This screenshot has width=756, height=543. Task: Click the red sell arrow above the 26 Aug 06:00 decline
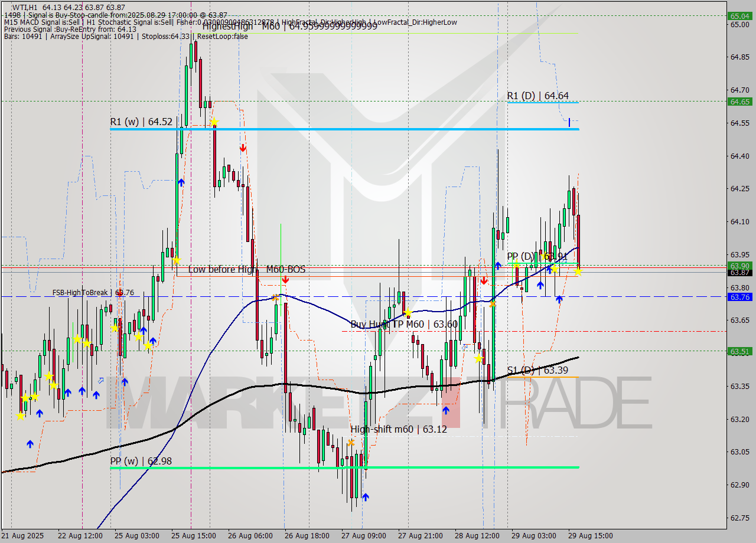click(242, 148)
